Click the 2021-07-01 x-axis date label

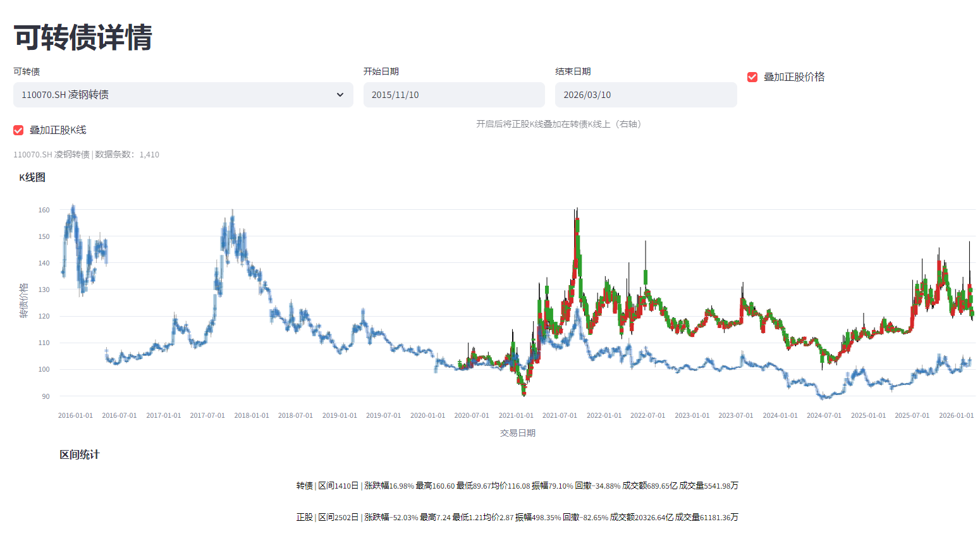(x=560, y=415)
